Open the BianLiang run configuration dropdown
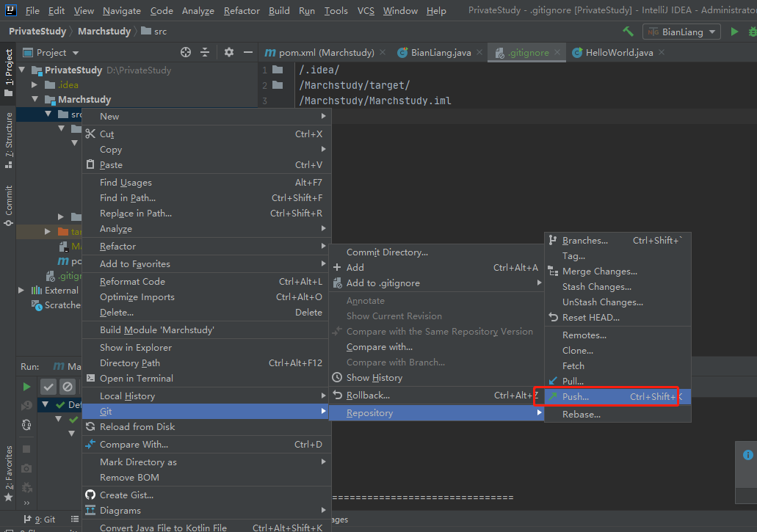 pos(681,32)
